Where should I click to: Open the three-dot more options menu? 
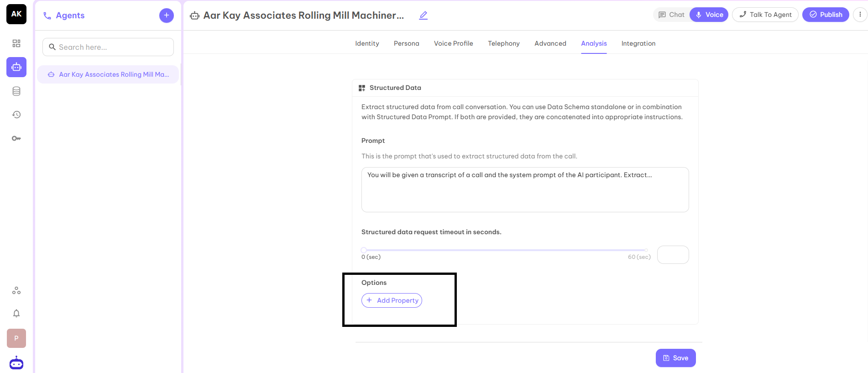pyautogui.click(x=860, y=15)
